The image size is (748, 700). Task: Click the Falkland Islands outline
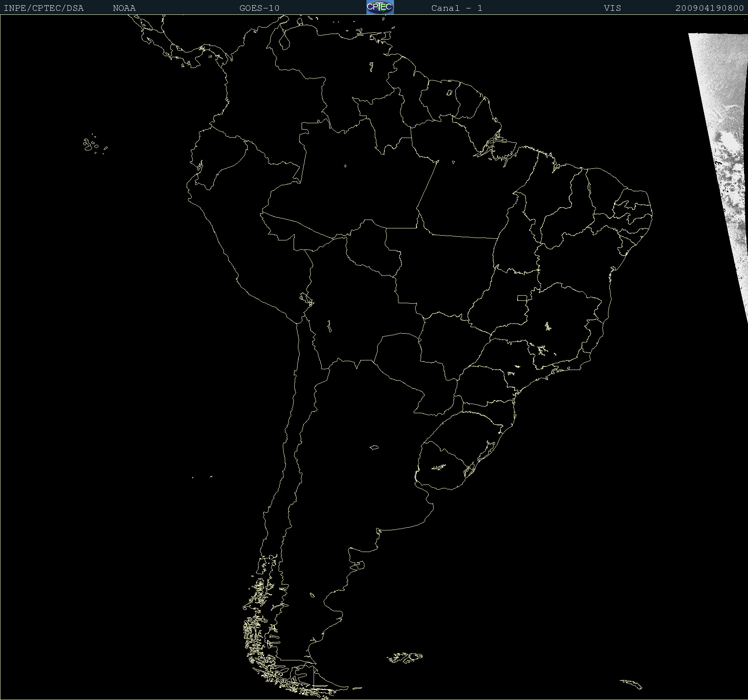point(404,657)
